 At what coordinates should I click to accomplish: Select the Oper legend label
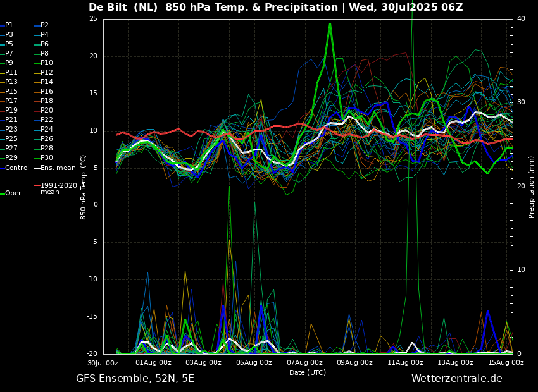tap(14, 193)
